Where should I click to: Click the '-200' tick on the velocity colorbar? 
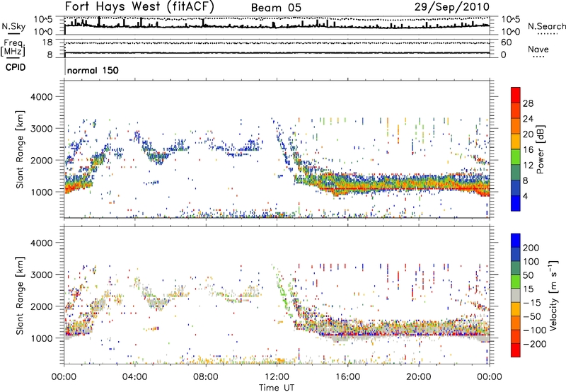click(x=535, y=344)
